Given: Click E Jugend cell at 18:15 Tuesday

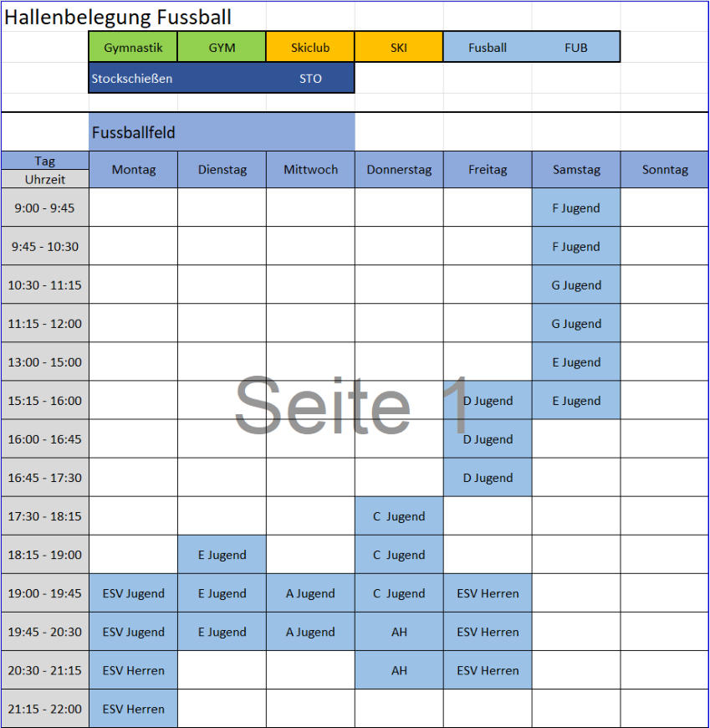Looking at the screenshot, I should pos(222,554).
